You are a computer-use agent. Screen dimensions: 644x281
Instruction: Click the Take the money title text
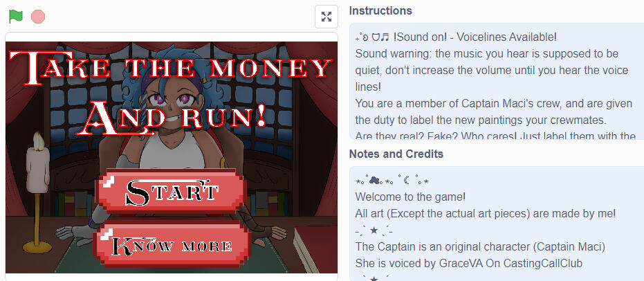(x=170, y=66)
